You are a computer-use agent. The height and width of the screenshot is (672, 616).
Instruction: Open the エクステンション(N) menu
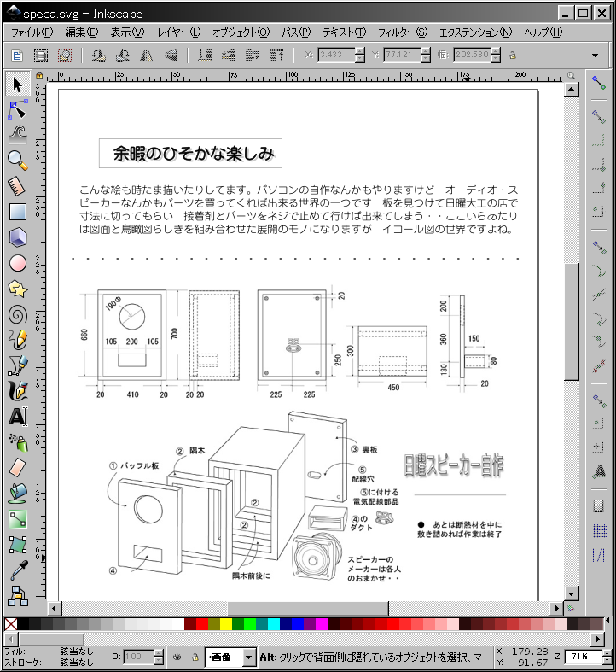point(475,32)
